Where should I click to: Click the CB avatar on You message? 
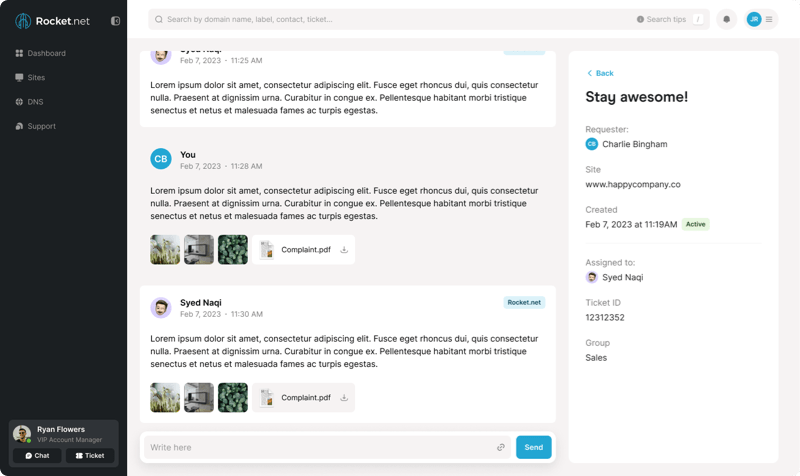pos(161,159)
